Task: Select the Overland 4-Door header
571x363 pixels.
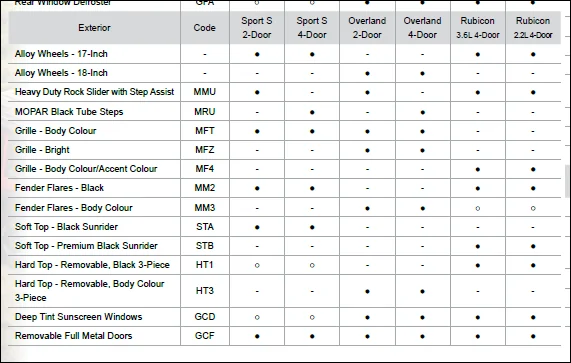Action: click(x=422, y=28)
